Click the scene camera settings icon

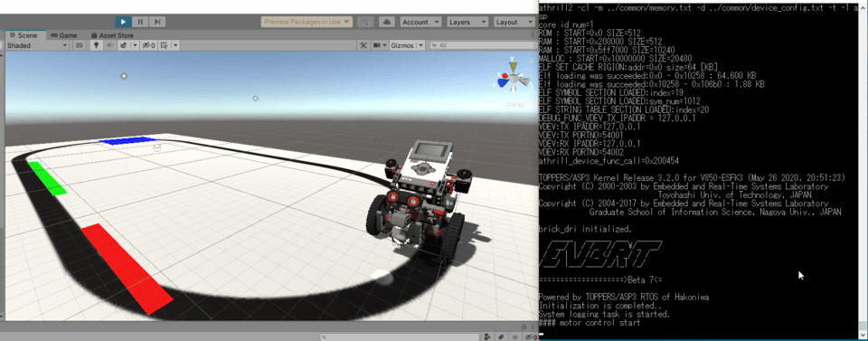pos(379,45)
